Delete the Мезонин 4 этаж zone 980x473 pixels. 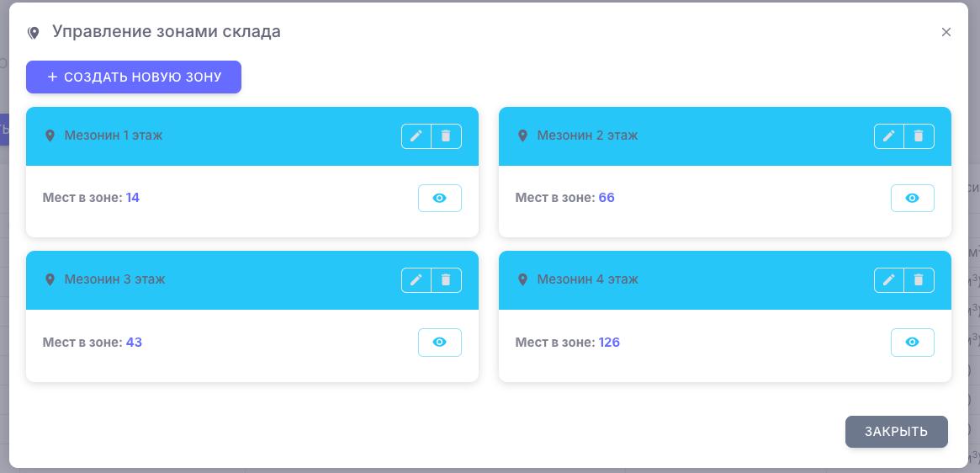pos(919,280)
